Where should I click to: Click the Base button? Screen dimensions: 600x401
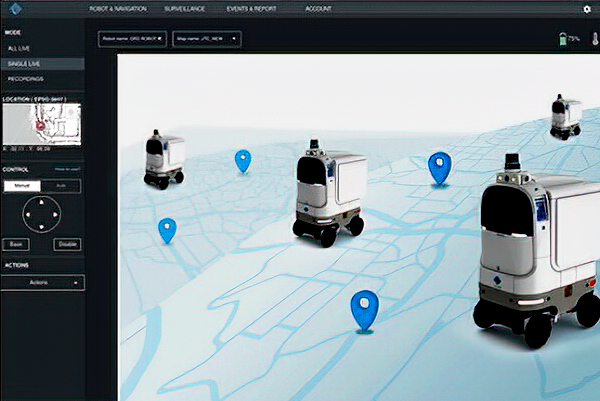[x=16, y=244]
